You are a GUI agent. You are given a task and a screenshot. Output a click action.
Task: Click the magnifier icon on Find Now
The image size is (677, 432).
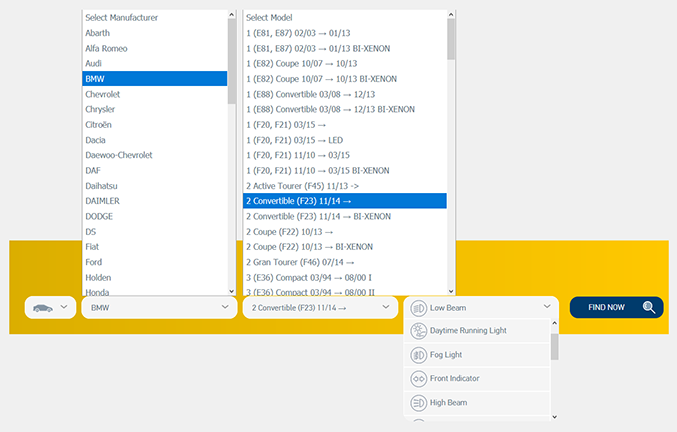coord(649,307)
